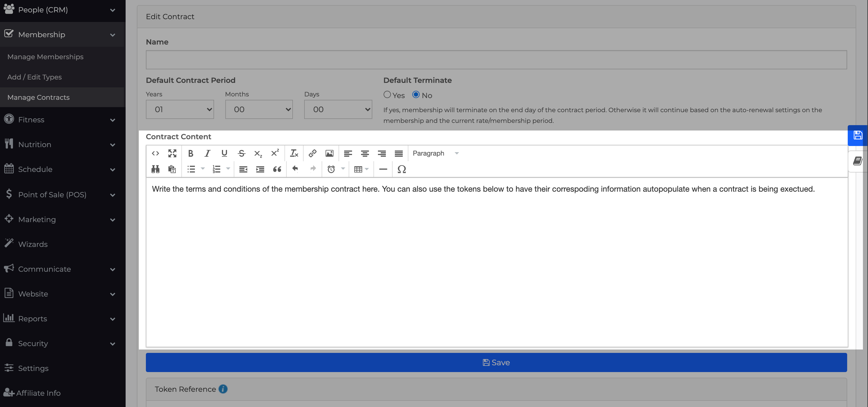
Task: Select Yes for Default Terminate
Action: coord(387,95)
